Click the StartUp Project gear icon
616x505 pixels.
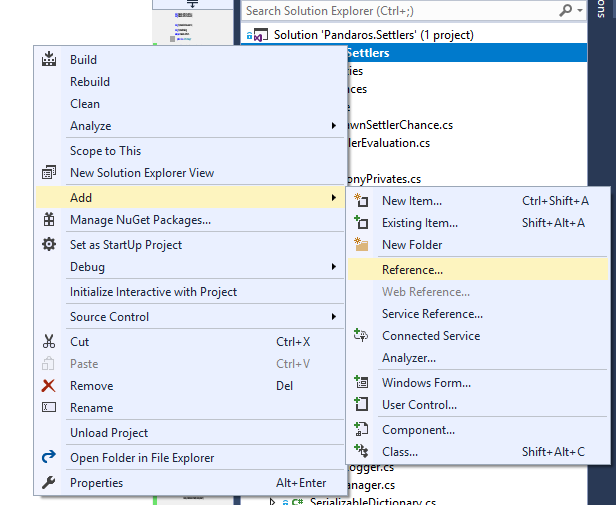[49, 244]
